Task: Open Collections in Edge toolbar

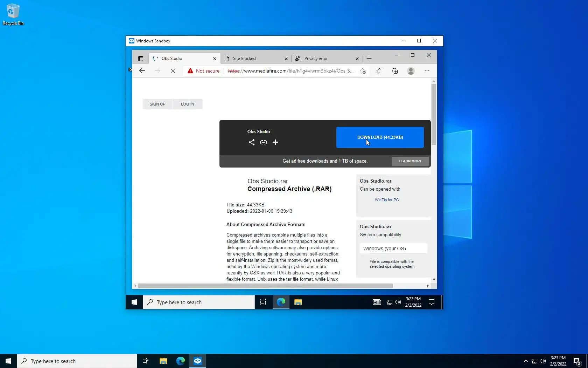Action: click(x=395, y=71)
